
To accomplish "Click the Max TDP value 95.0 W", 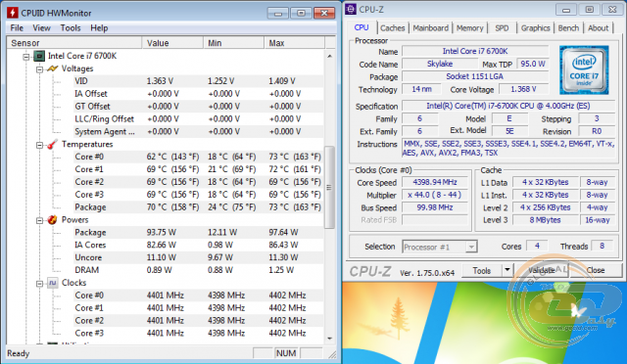I will (533, 64).
